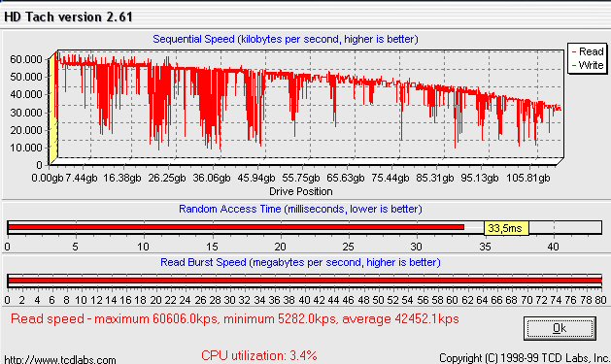Click the Random Access Time heading
611x364 pixels.
pos(300,209)
